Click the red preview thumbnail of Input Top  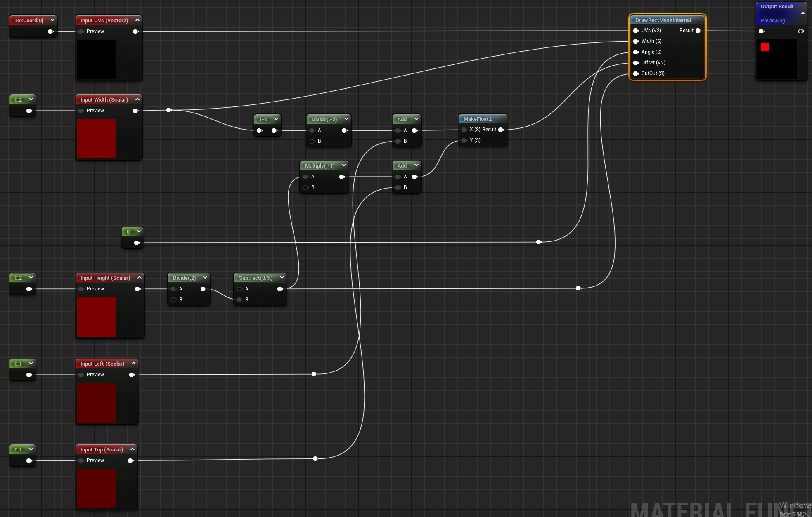coord(96,489)
